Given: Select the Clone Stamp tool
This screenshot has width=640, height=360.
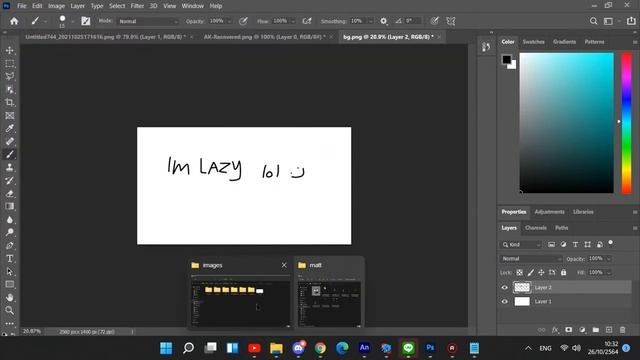Looking at the screenshot, I should point(10,167).
